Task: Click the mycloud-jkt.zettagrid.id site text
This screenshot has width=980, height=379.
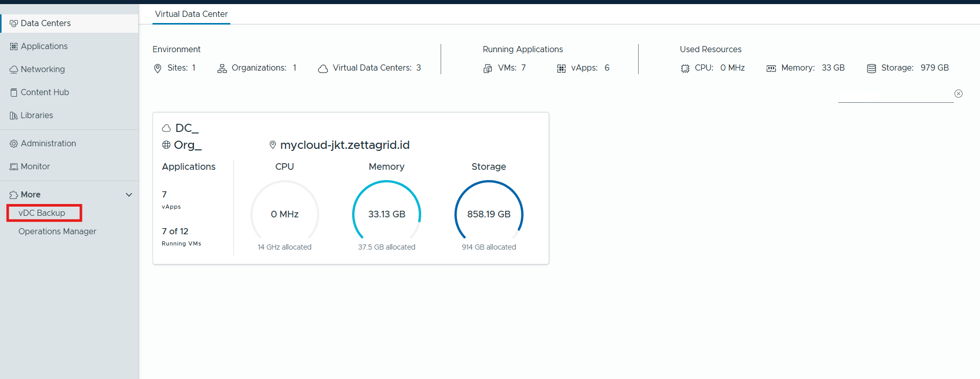Action: 345,145
